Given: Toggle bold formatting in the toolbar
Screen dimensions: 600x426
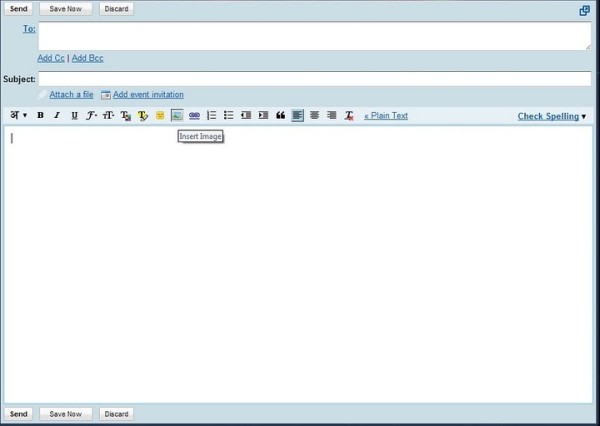Looking at the screenshot, I should point(40,116).
